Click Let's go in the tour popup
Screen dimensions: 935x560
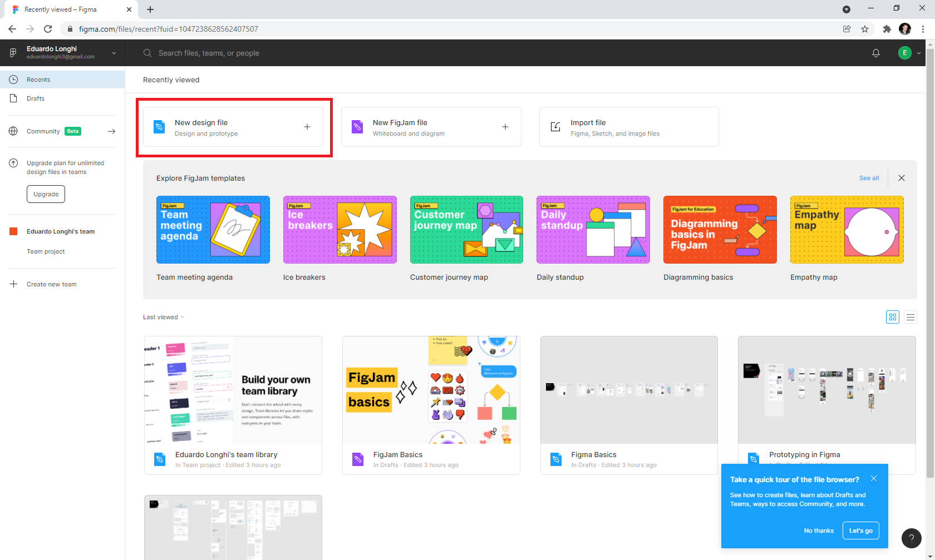861,531
